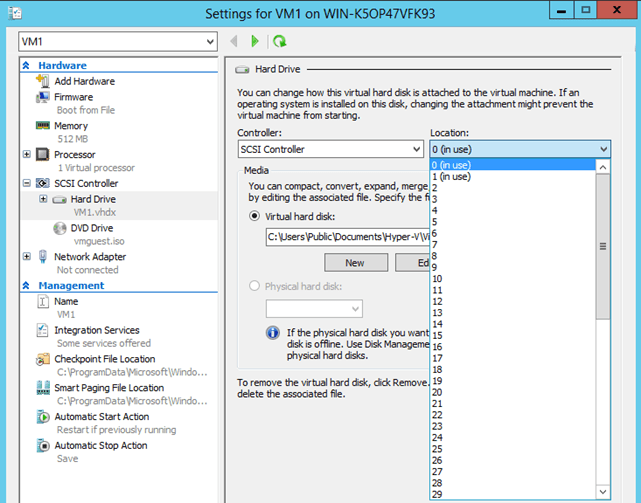Viewport: 641px width, 503px height.
Task: Click the New button
Action: click(x=356, y=263)
